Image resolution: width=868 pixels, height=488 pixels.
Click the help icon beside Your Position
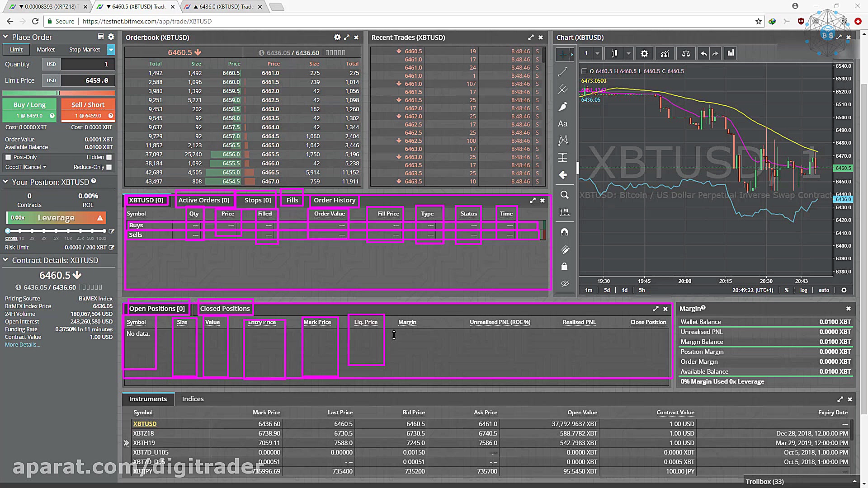[x=94, y=181]
